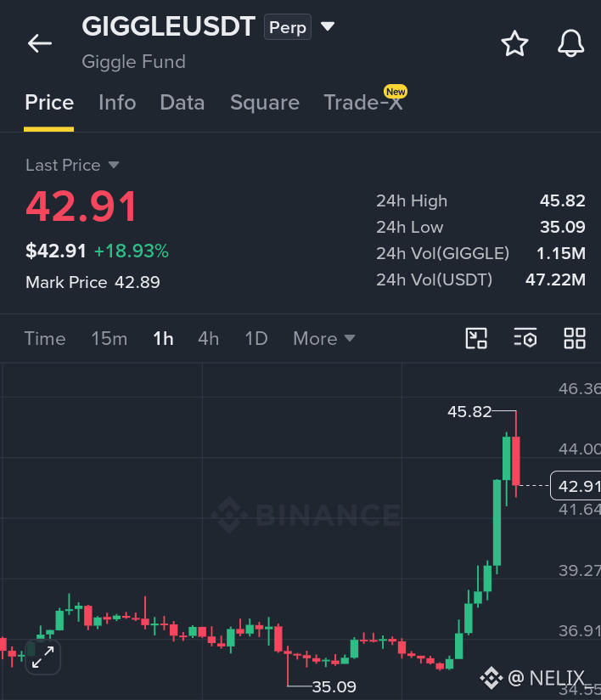Click the $42.91 USD price
This screenshot has width=601, height=700.
(x=56, y=251)
